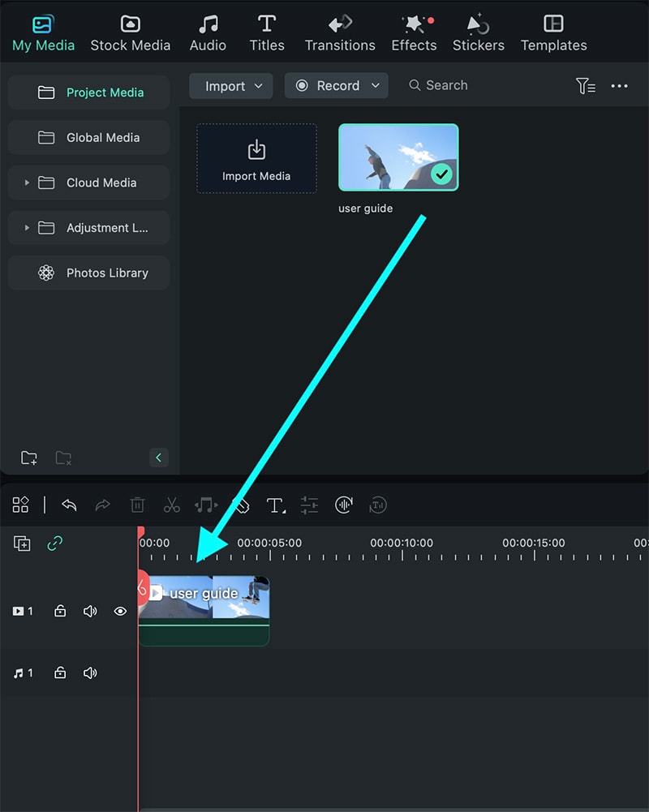Screen dimensions: 649x812
Task: Click the timeline ruler at 00:00:15:00
Action: pos(534,543)
